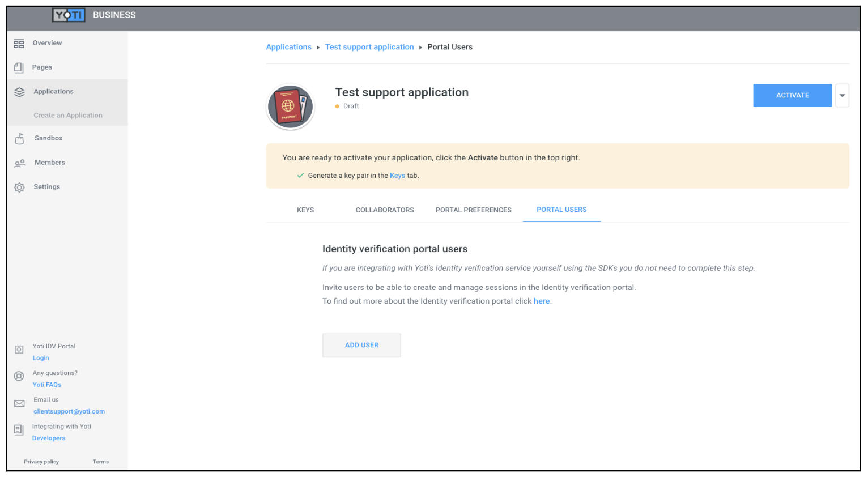Switch to the Keys tab
Image resolution: width=868 pixels, height=477 pixels.
pos(305,210)
